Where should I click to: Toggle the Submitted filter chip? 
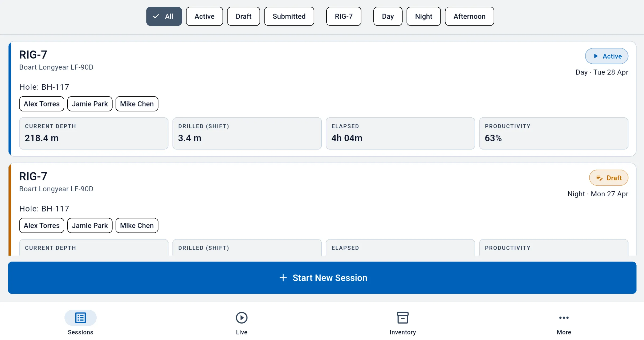(x=289, y=16)
